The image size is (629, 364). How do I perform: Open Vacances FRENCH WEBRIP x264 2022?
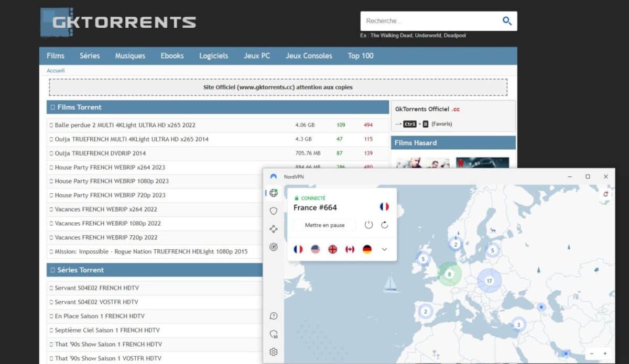pos(106,209)
